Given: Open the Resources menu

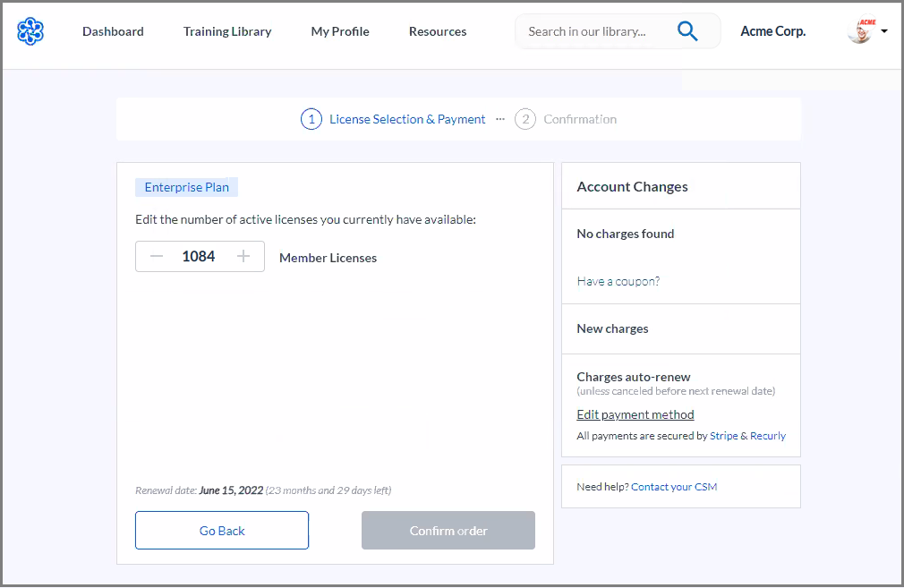Looking at the screenshot, I should (x=438, y=31).
